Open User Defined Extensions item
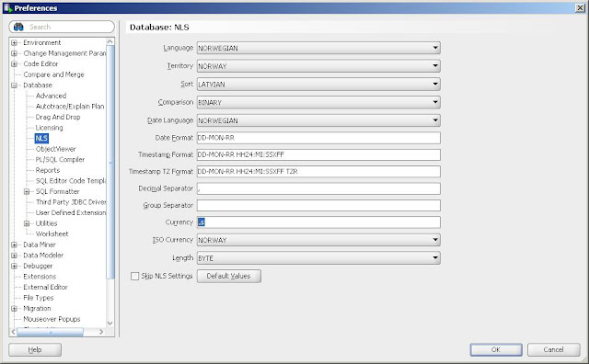 tap(71, 212)
